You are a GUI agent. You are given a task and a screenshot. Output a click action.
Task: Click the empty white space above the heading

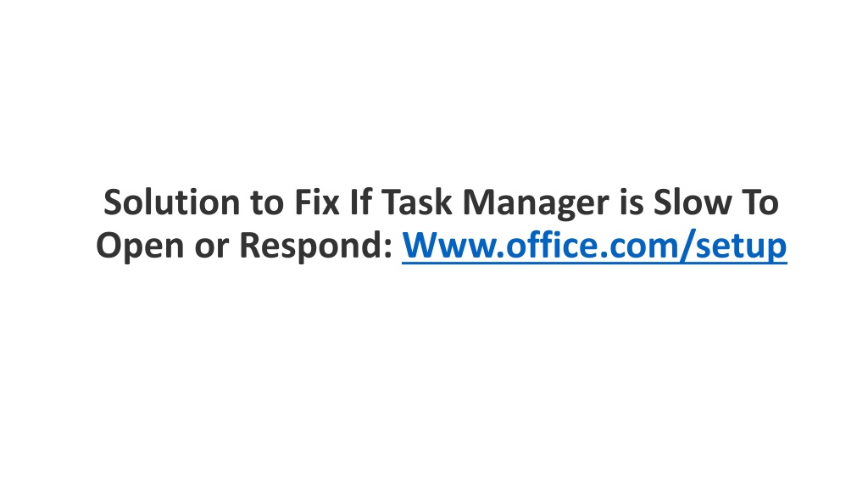434,88
